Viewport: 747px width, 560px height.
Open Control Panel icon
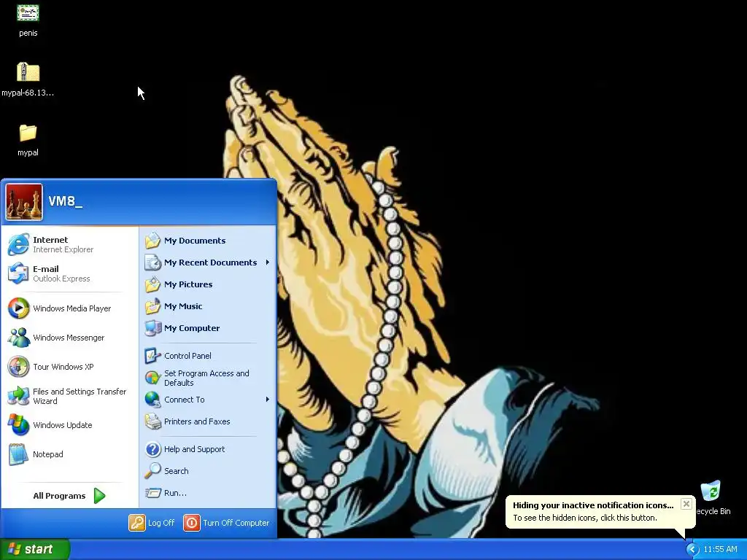point(153,356)
